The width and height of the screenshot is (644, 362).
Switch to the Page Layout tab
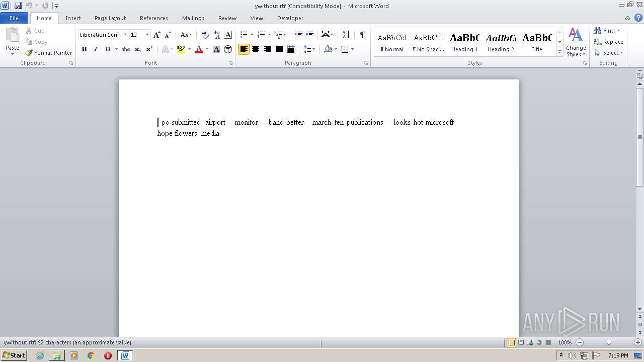tap(110, 18)
